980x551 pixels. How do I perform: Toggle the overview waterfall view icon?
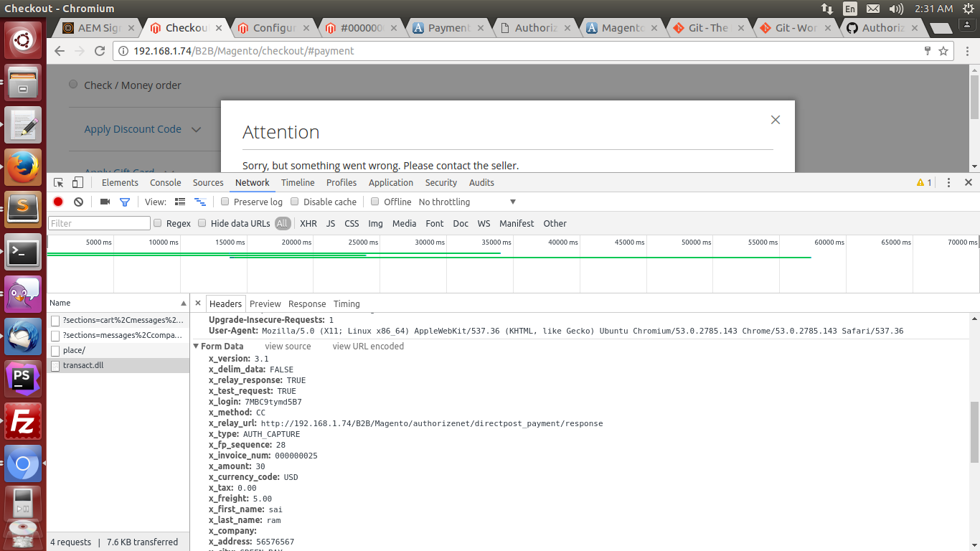click(200, 202)
